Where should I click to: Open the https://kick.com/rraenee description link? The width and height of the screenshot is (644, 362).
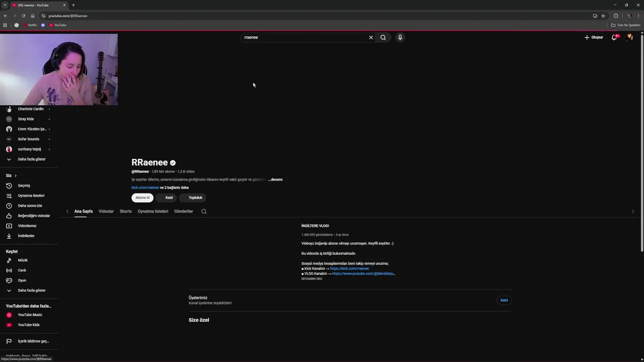click(349, 268)
